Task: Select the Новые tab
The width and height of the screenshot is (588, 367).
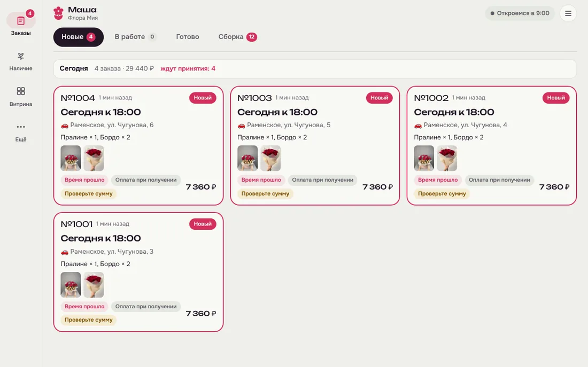Action: point(79,37)
